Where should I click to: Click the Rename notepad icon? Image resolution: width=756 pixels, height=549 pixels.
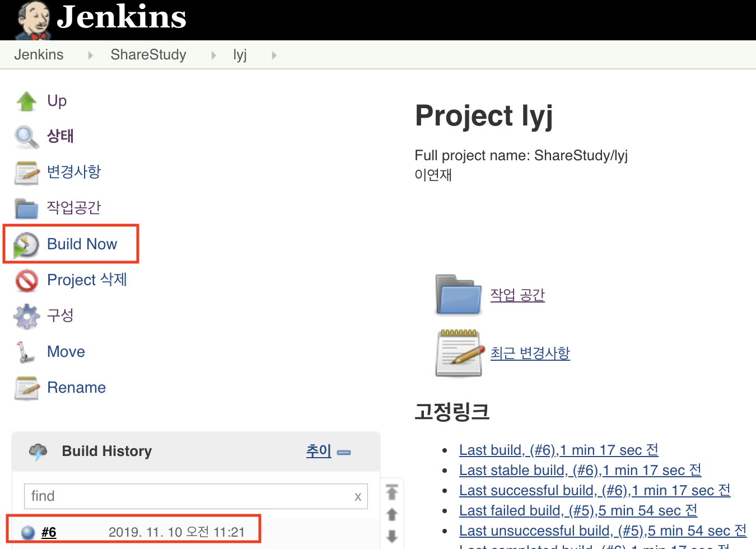pos(27,388)
